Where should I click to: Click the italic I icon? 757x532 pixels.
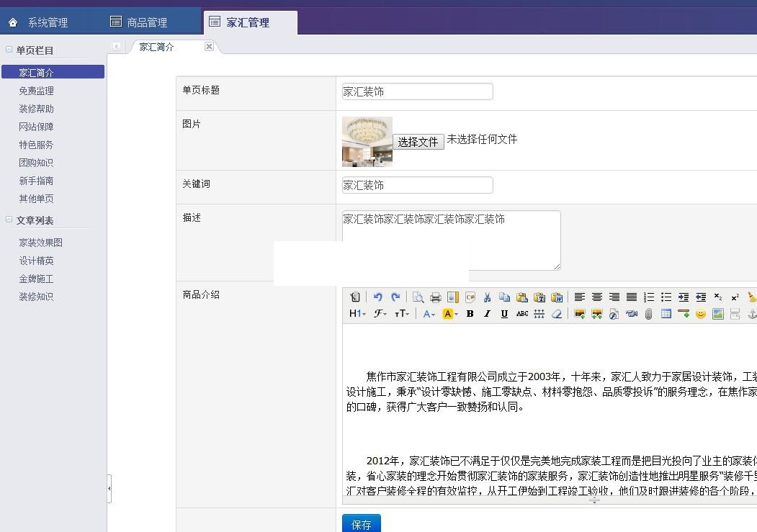click(487, 314)
